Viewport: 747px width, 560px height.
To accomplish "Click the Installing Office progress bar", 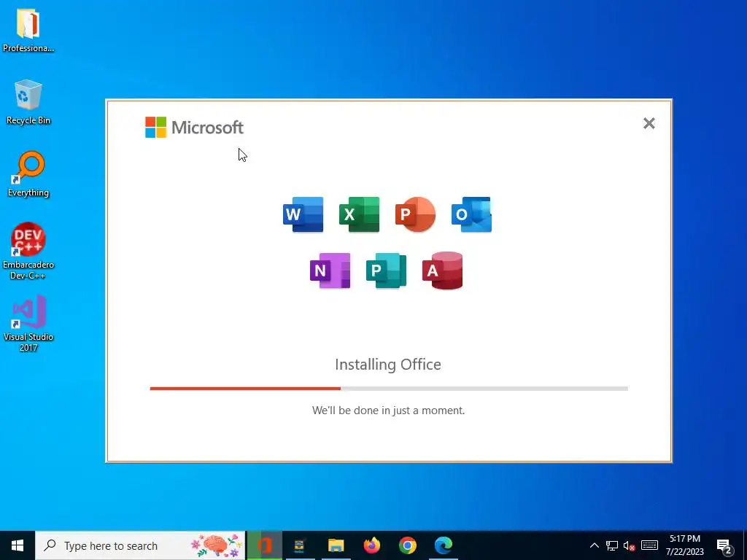I will pyautogui.click(x=389, y=389).
